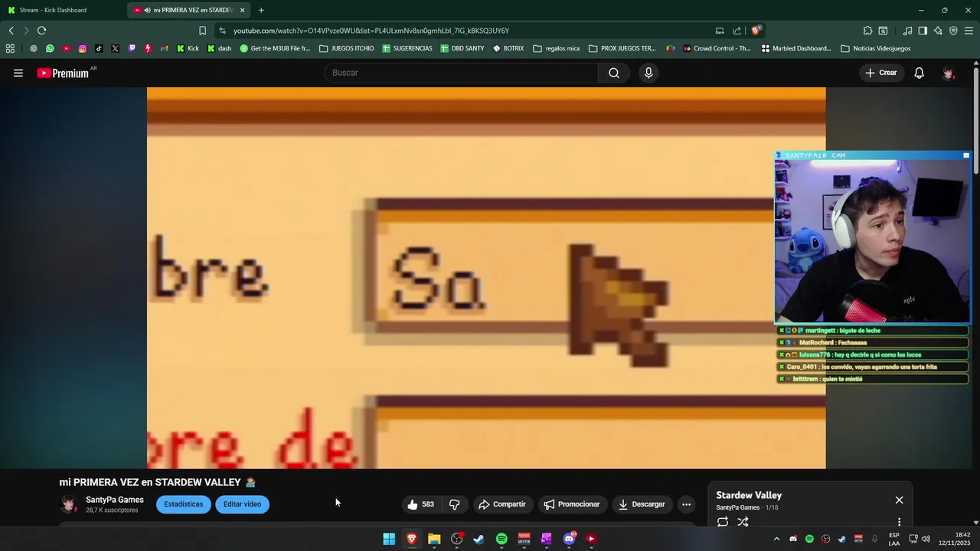Close the Stardew Valley playlist panel

(x=899, y=500)
